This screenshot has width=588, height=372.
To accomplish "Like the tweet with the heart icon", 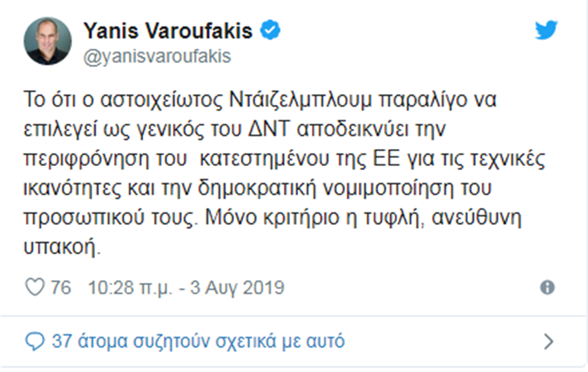I will point(35,287).
